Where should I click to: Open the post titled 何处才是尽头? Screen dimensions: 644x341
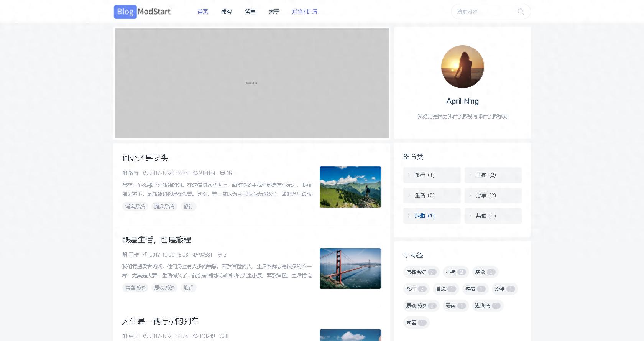[x=145, y=158]
